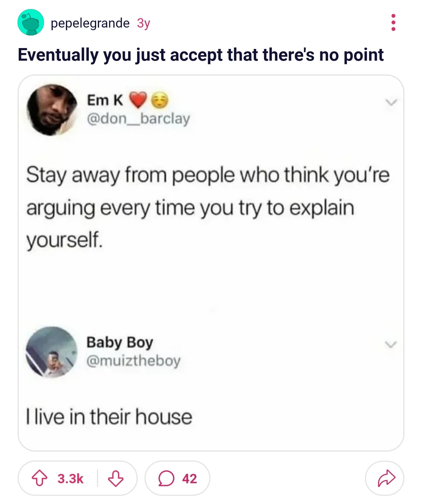Click the 3.3k vote count

pyautogui.click(x=70, y=479)
